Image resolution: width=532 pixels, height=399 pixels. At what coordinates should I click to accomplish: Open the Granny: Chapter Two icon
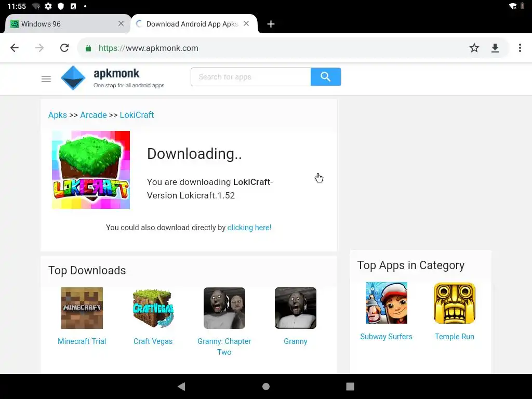(224, 308)
